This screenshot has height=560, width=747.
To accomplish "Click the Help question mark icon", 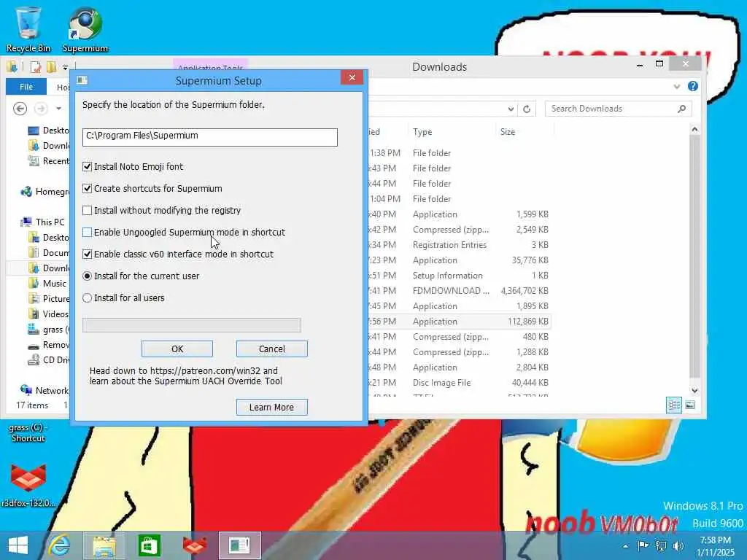I will coord(693,86).
